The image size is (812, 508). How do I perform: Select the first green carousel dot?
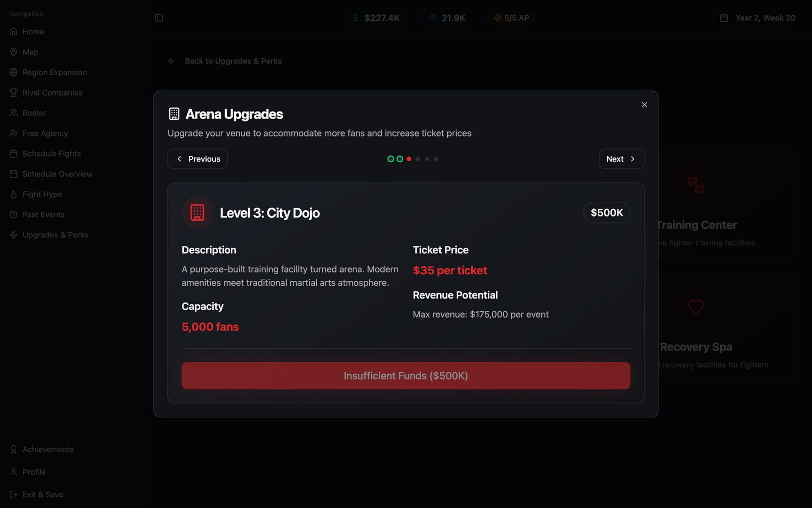390,159
